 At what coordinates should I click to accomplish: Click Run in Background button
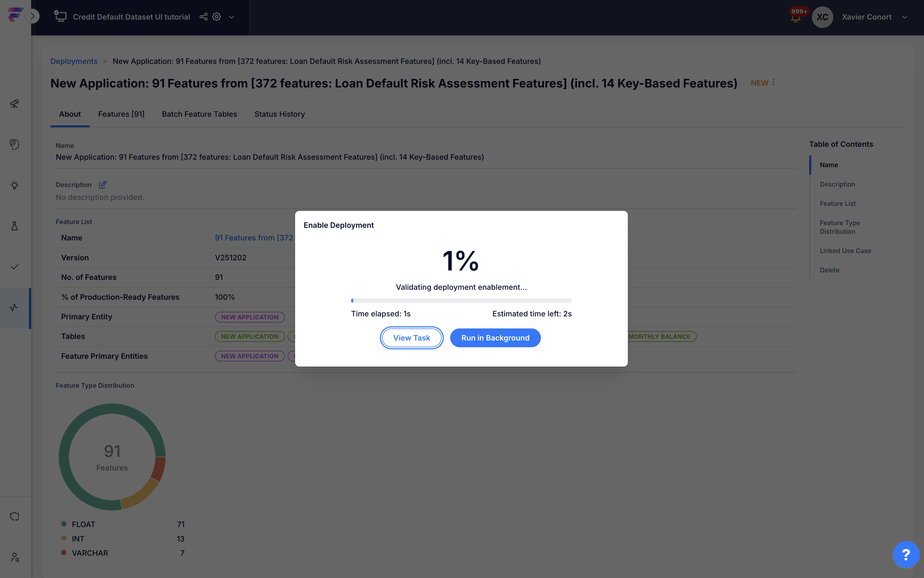tap(495, 338)
